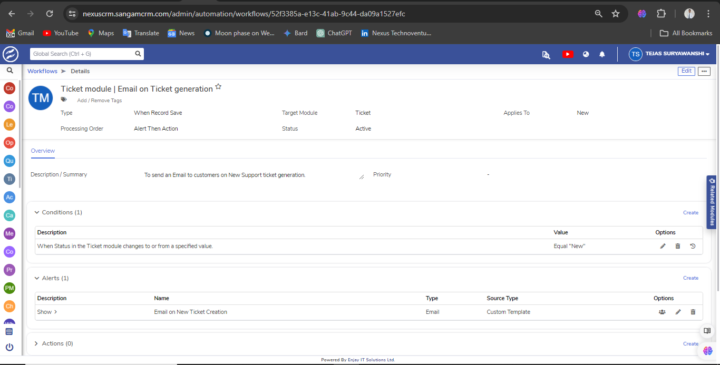720x365 pixels.
Task: Click the browser zoom magnifier icon
Action: click(598, 14)
